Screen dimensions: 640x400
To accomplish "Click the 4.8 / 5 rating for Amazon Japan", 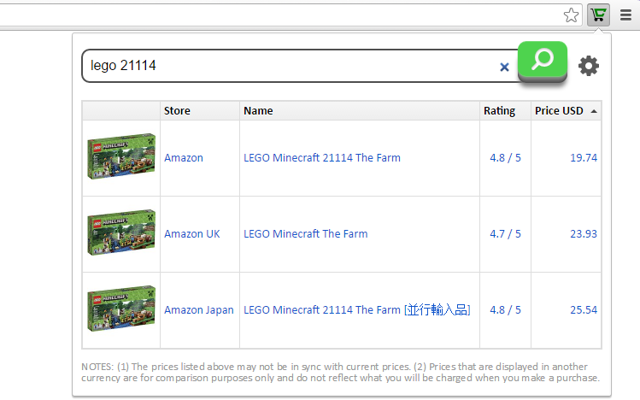I will pos(505,310).
